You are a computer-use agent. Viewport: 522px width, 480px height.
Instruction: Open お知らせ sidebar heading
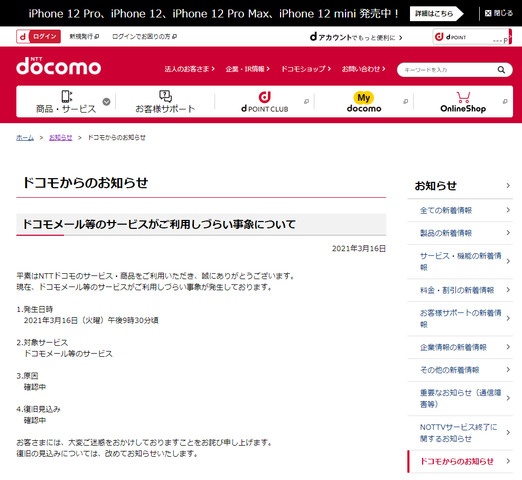click(460, 186)
